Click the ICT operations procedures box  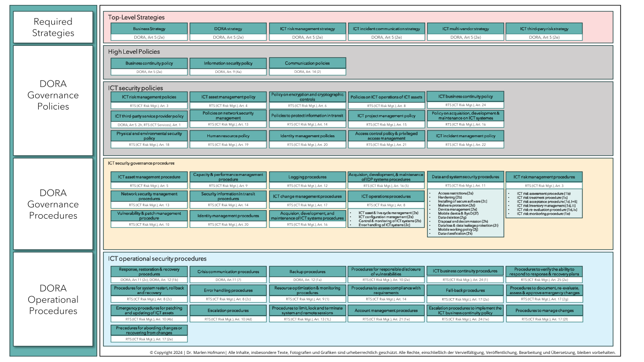point(386,196)
